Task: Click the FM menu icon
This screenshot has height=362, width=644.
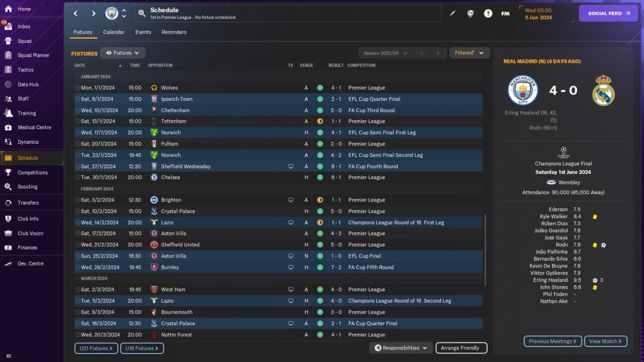Action: [506, 14]
